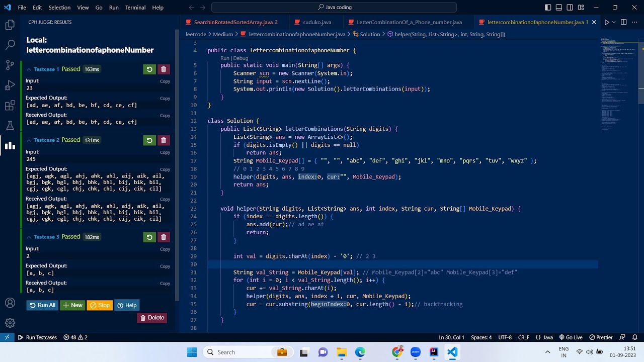Click remote window icon in status bar
Viewport: 644px width, 362px height.
pyautogui.click(x=7, y=337)
